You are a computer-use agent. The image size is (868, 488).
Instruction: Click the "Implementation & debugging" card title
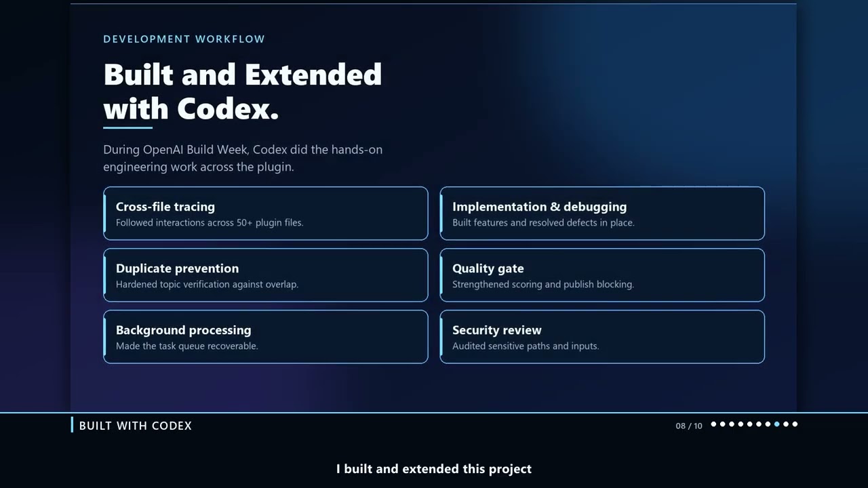(539, 207)
